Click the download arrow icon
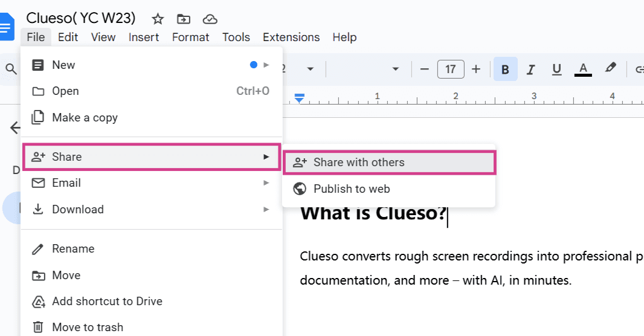The image size is (644, 336). pos(38,209)
